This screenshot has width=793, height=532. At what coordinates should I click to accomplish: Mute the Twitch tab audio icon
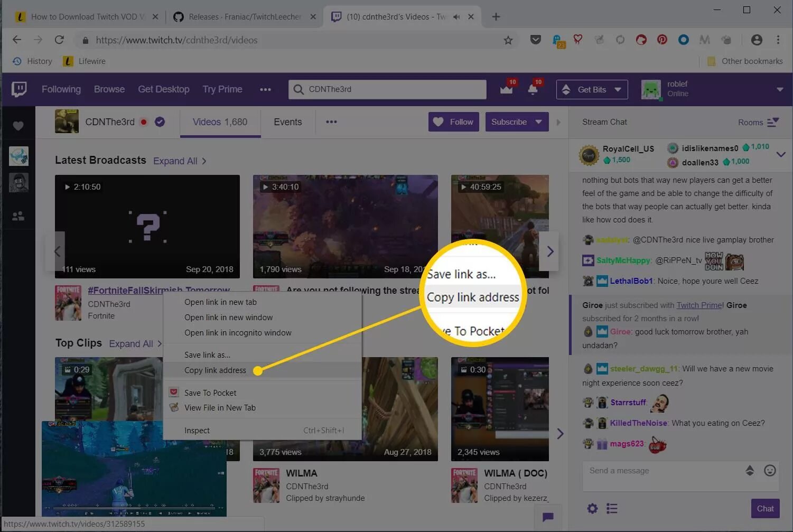coord(456,17)
